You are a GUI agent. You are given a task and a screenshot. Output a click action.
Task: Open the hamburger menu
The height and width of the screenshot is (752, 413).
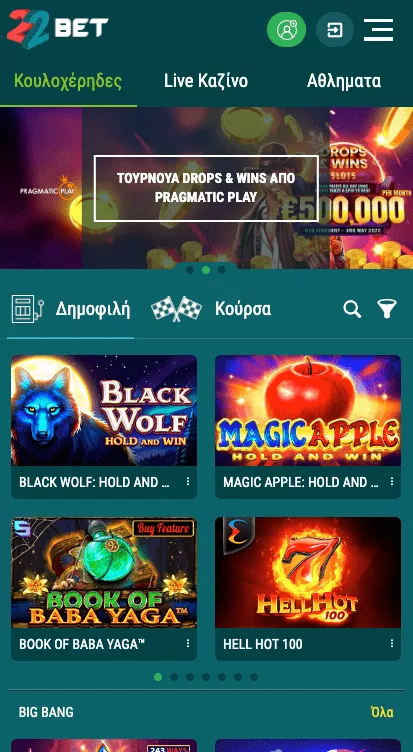[x=378, y=30]
